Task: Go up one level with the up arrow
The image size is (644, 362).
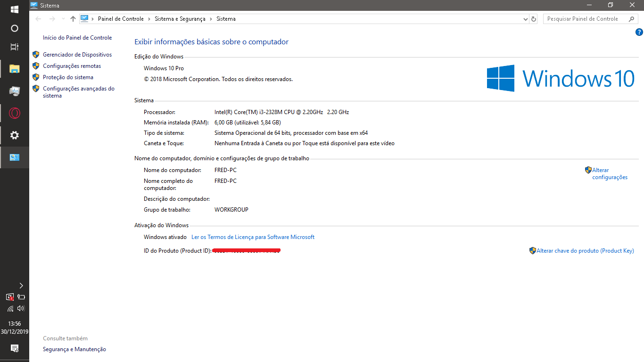Action: click(x=73, y=19)
